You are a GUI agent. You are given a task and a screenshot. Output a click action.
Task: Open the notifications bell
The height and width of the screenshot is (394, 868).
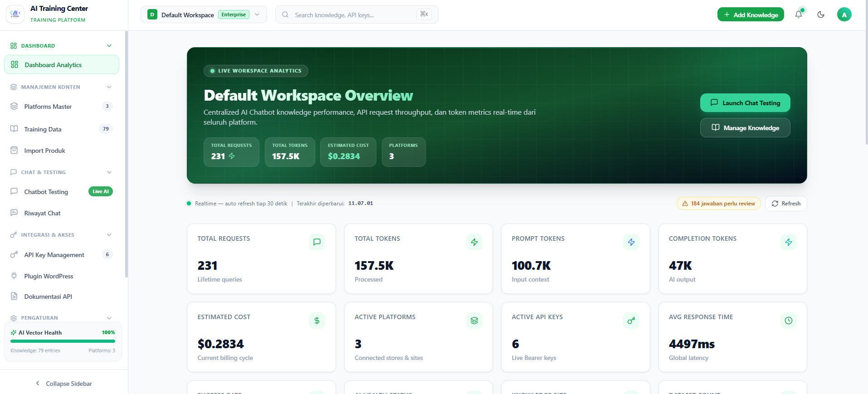[x=799, y=15]
